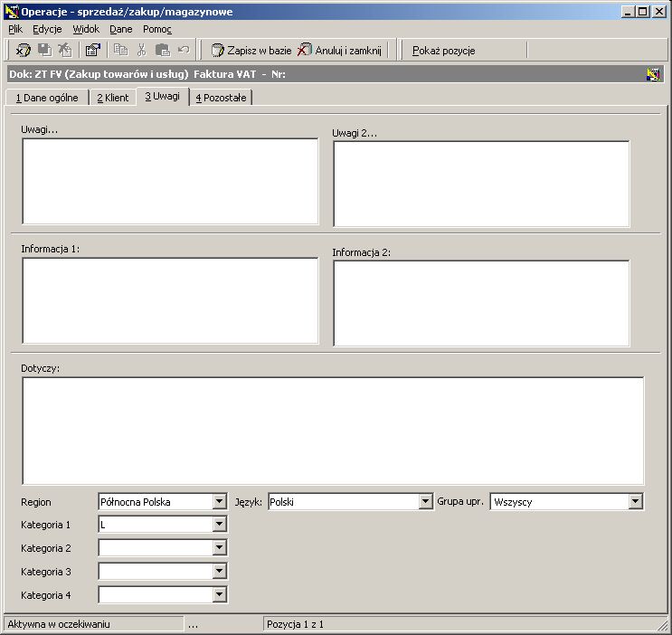Click Zapisz w bazie button
This screenshot has height=635, width=672.
251,50
